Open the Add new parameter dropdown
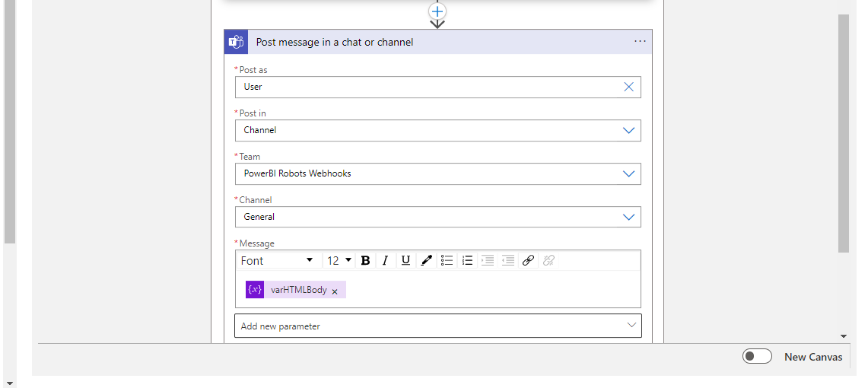Viewport: 868px width, 388px height. point(438,326)
